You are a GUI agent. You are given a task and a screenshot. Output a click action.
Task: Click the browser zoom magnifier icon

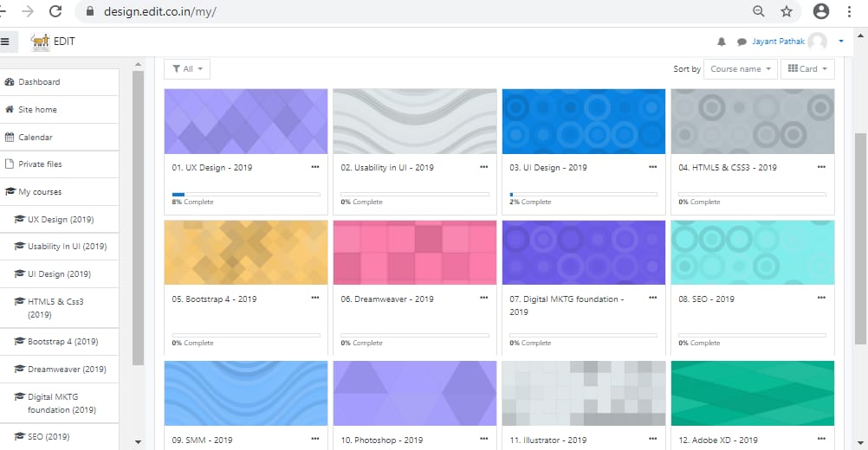(x=758, y=11)
